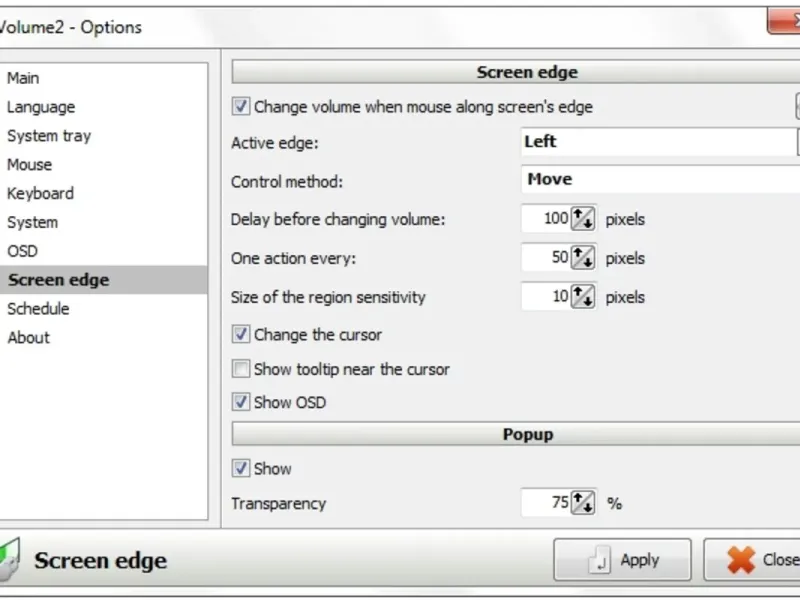Click spinner arrows for Size of region sensitivity

(583, 297)
